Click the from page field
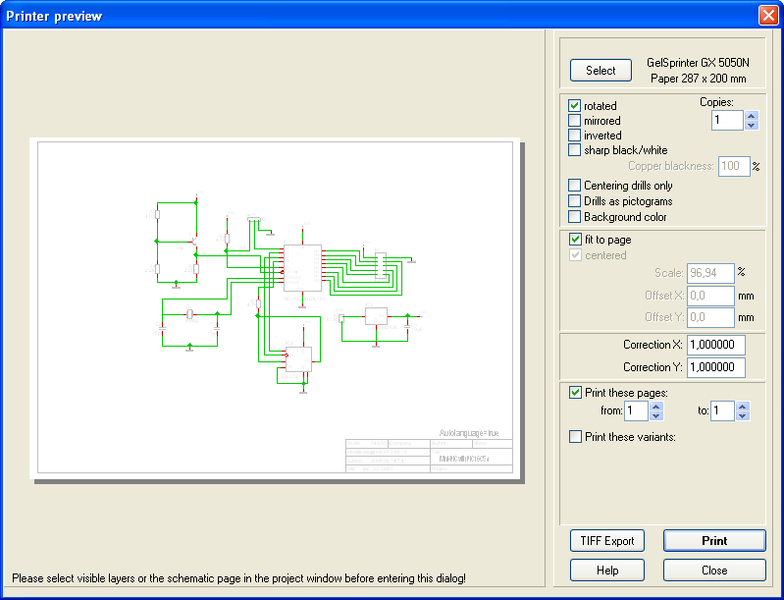The height and width of the screenshot is (600, 784). pyautogui.click(x=636, y=411)
